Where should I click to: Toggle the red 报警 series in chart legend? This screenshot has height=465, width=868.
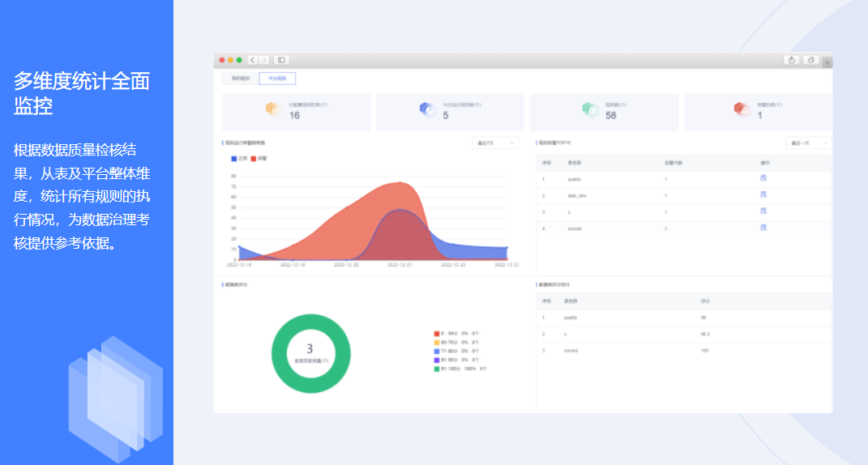pos(259,158)
